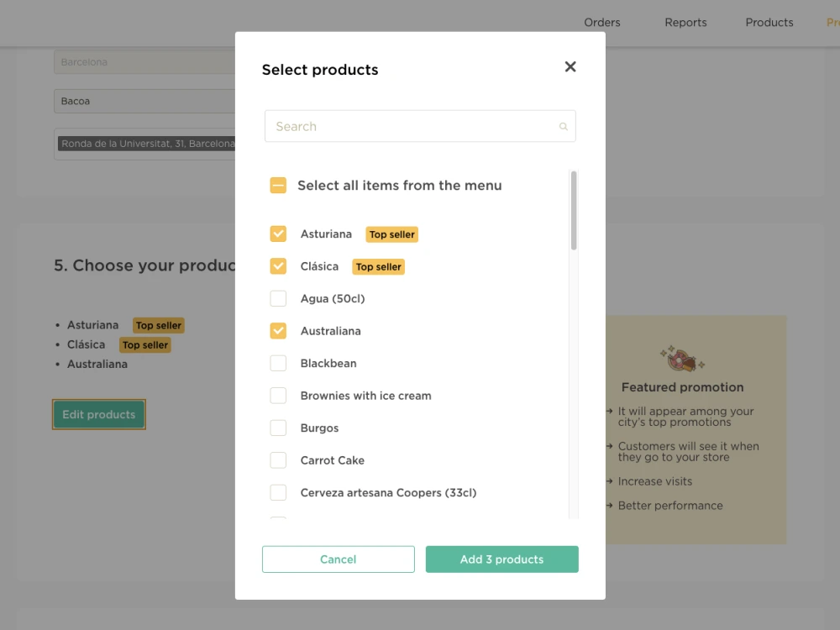840x630 pixels.
Task: Click the product list scrollbar
Action: pos(574,211)
